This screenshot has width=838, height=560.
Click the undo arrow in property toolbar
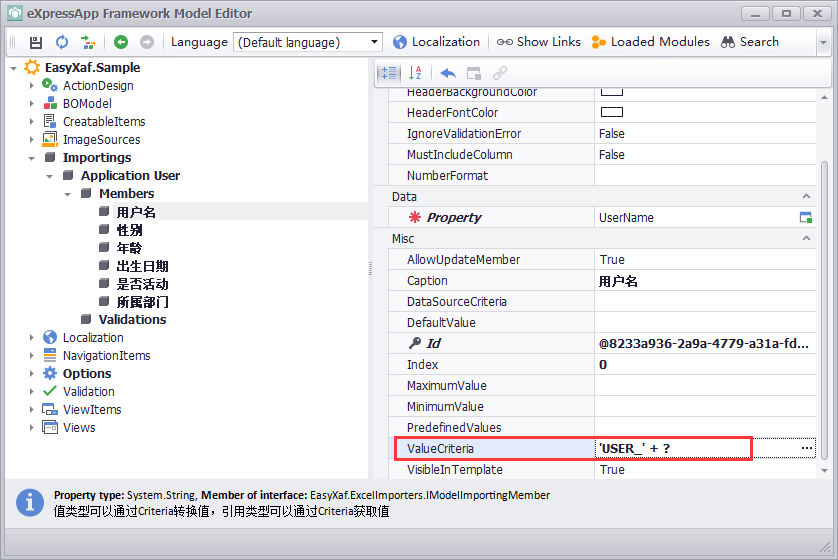click(x=448, y=73)
